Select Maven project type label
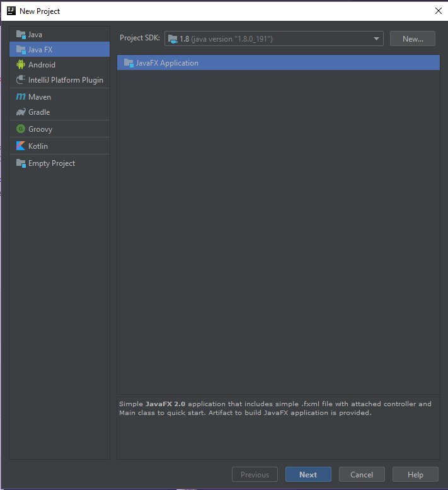 pos(40,97)
